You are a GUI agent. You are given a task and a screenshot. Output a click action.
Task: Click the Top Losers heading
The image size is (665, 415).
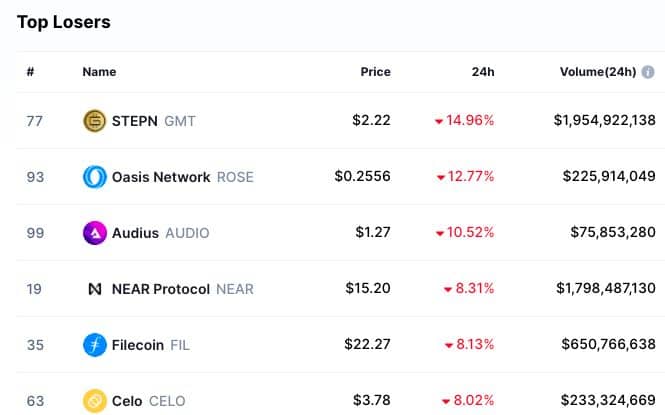pyautogui.click(x=64, y=22)
